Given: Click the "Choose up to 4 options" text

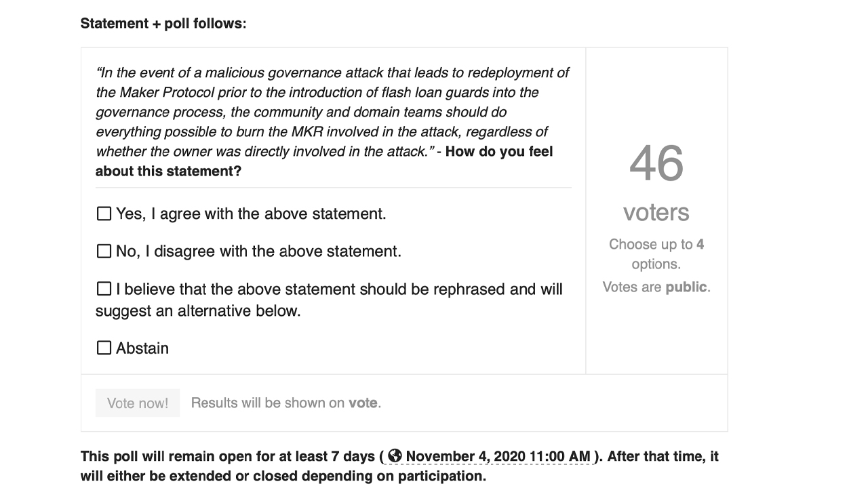Looking at the screenshot, I should coord(656,253).
